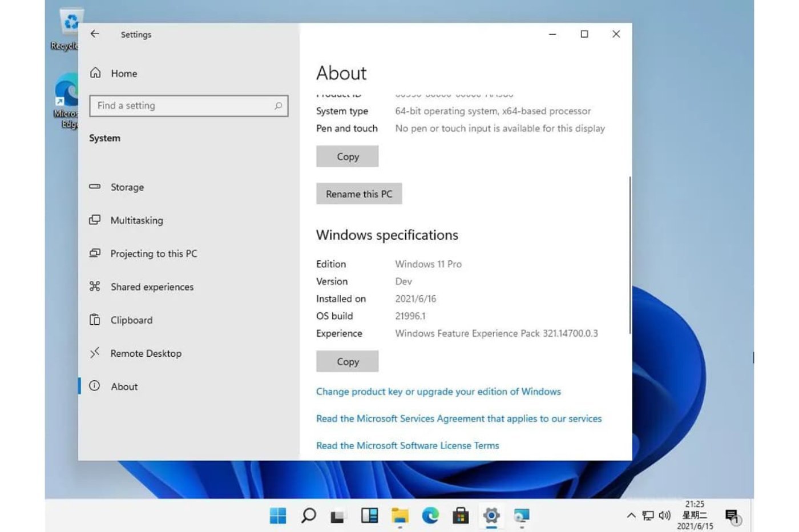The image size is (799, 532).
Task: Select the Windows Feature Experience Pack text
Action: [497, 333]
